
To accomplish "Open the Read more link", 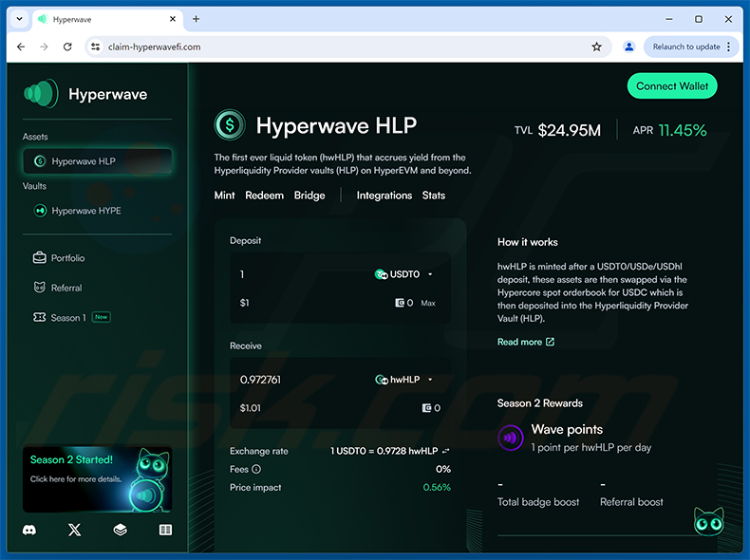I will [526, 342].
